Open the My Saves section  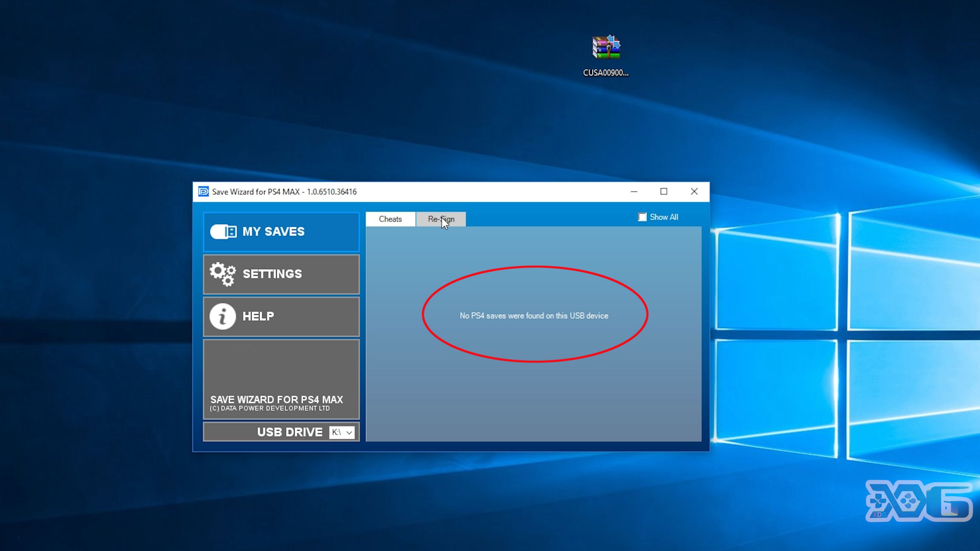click(x=281, y=232)
